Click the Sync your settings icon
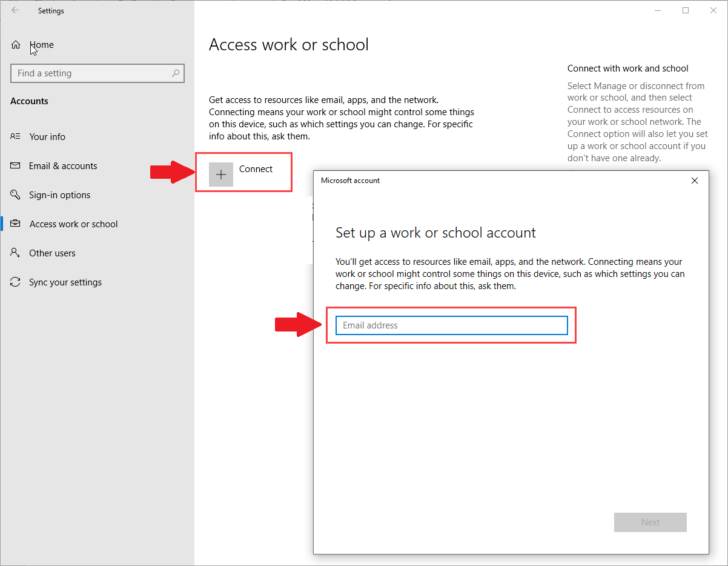This screenshot has height=566, width=728. click(x=16, y=282)
